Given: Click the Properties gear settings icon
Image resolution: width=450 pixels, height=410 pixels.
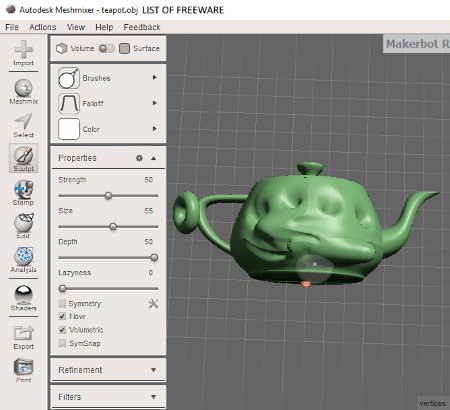Looking at the screenshot, I should (x=139, y=158).
